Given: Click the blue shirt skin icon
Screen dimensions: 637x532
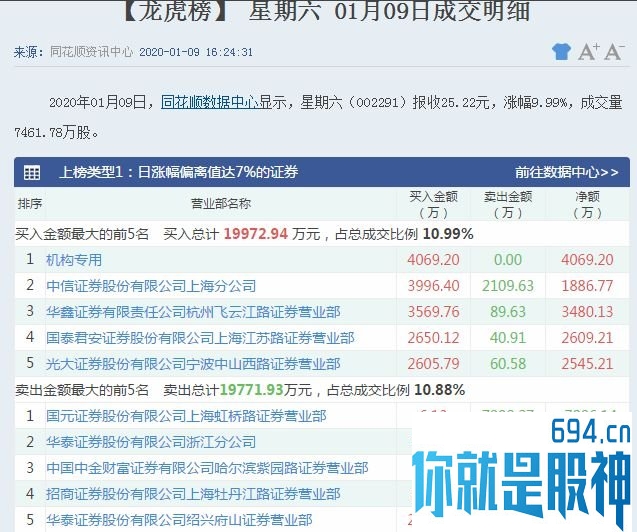Looking at the screenshot, I should click(x=561, y=52).
